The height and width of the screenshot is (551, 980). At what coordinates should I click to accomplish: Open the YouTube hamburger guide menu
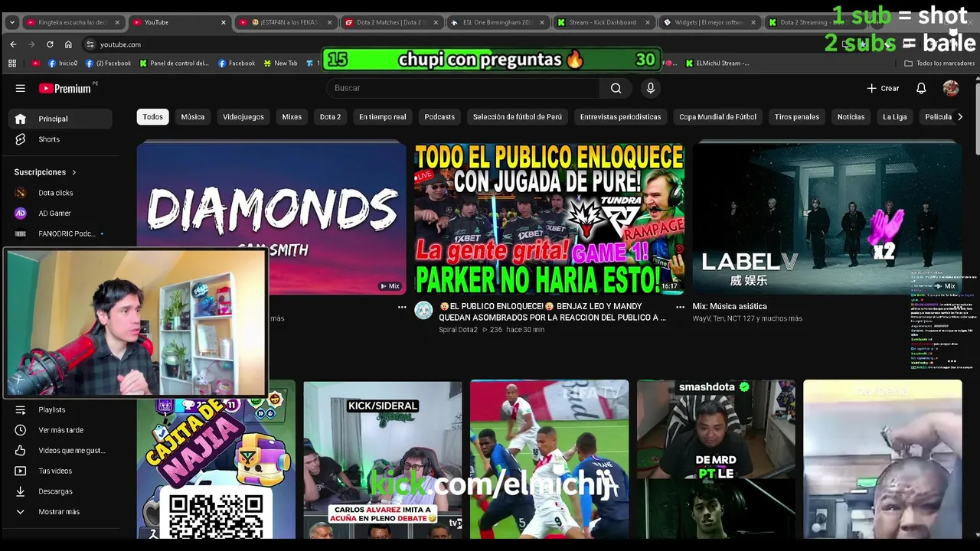click(x=21, y=89)
